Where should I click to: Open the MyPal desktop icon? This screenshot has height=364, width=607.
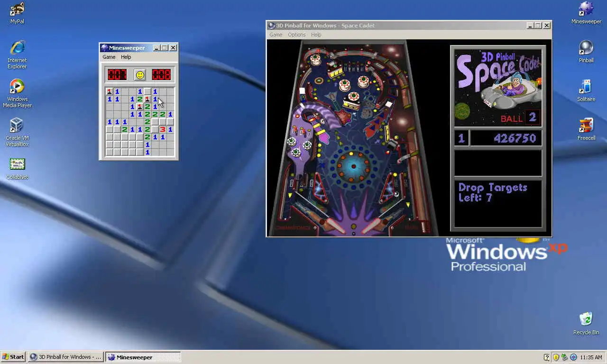click(x=17, y=13)
